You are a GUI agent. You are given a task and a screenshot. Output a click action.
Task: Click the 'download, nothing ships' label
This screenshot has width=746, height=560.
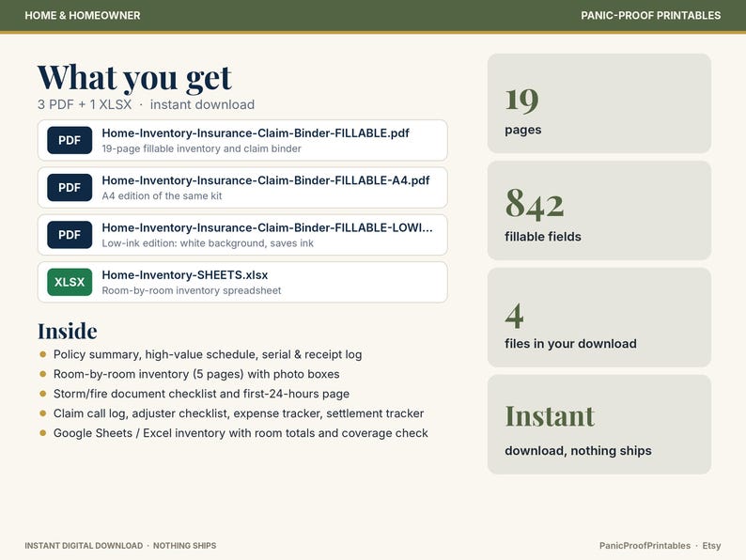[x=578, y=451]
